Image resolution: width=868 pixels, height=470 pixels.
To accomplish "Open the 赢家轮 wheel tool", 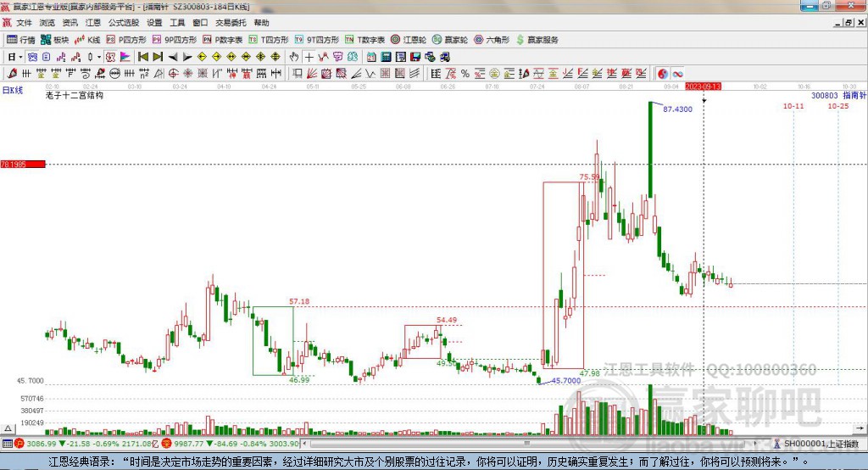I will coord(450,40).
